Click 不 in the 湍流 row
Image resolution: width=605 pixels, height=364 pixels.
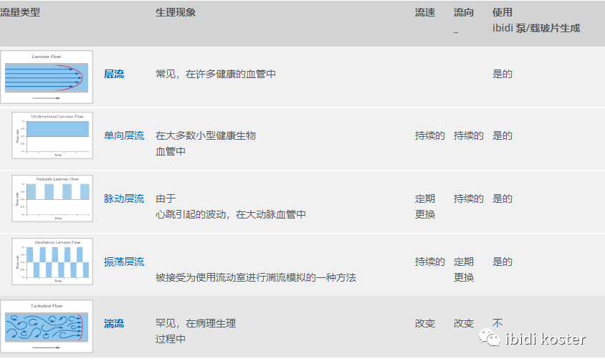(497, 322)
